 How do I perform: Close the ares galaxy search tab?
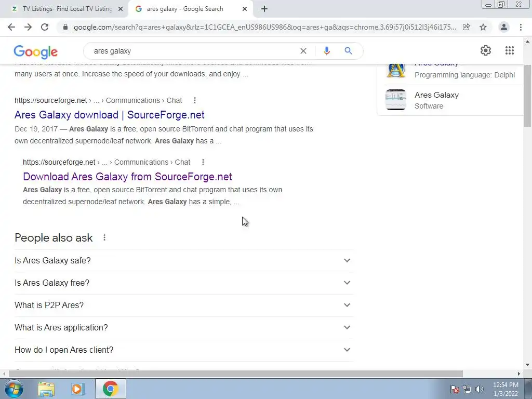coord(245,9)
